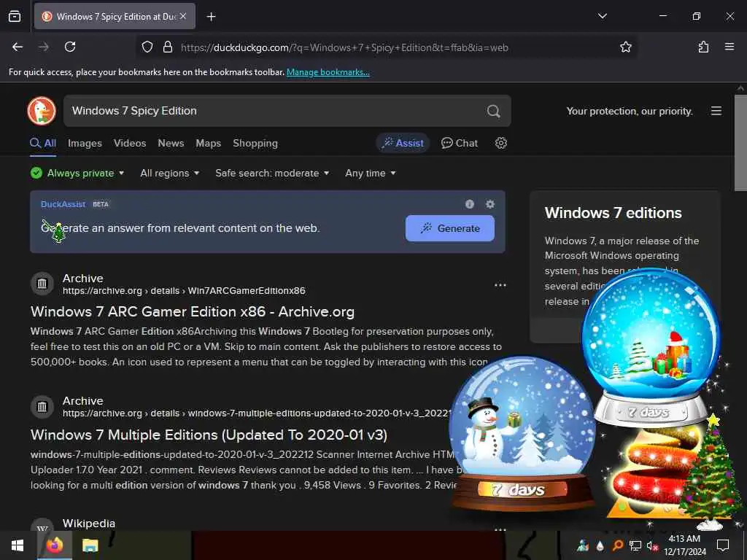Open DuckAssist settings gear icon
The image size is (747, 560).
tap(489, 204)
